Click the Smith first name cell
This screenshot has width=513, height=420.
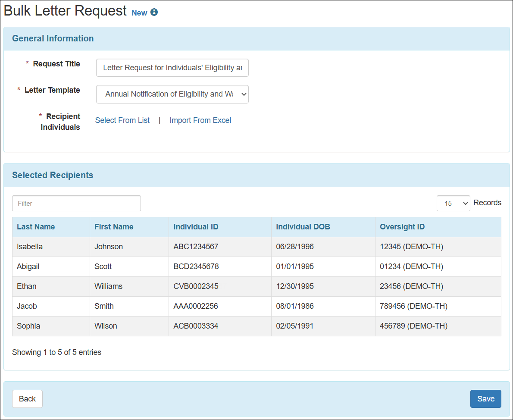click(129, 306)
